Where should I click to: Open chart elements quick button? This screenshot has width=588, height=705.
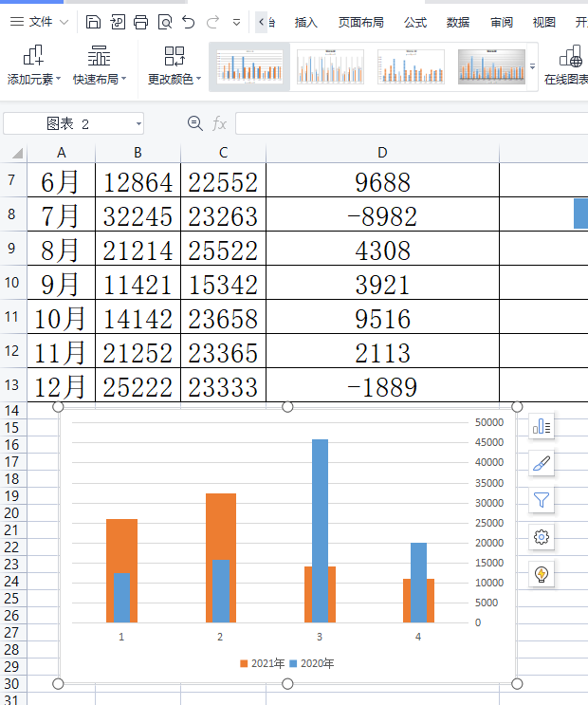click(542, 426)
